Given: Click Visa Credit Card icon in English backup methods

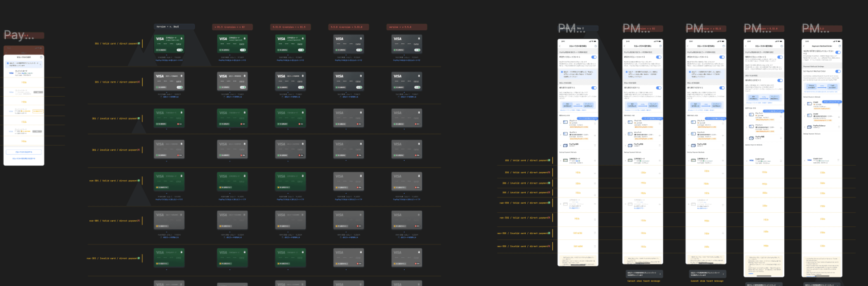Looking at the screenshot, I should click(x=809, y=160).
